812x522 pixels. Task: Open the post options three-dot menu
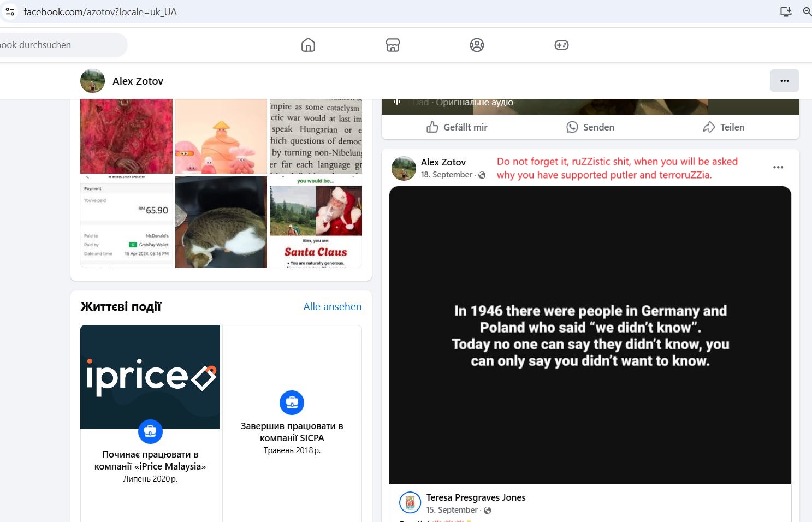(778, 167)
